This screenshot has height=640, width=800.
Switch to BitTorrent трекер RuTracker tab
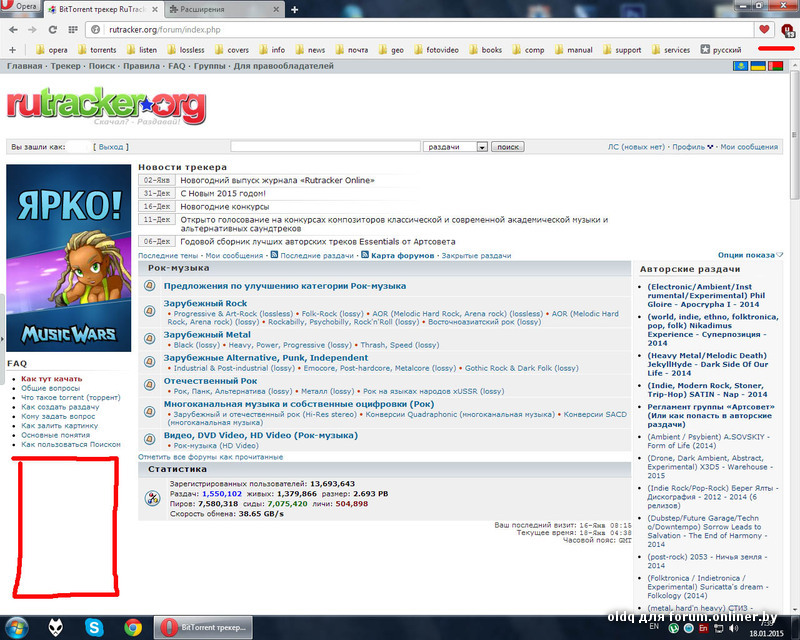(104, 9)
